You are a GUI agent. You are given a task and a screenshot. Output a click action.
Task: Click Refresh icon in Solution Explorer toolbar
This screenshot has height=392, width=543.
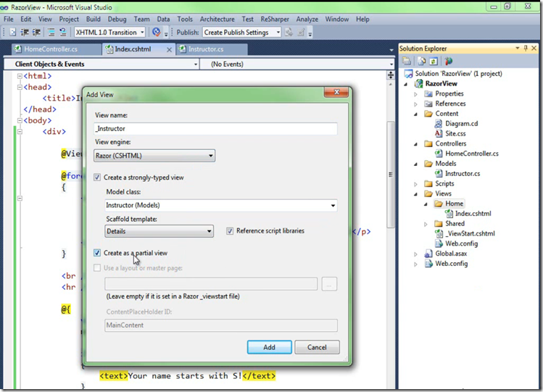point(434,62)
